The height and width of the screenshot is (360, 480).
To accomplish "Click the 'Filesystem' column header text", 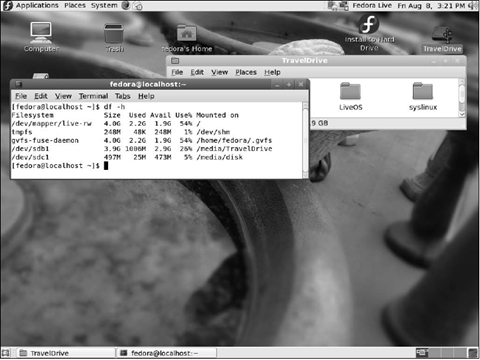I will pyautogui.click(x=32, y=115).
